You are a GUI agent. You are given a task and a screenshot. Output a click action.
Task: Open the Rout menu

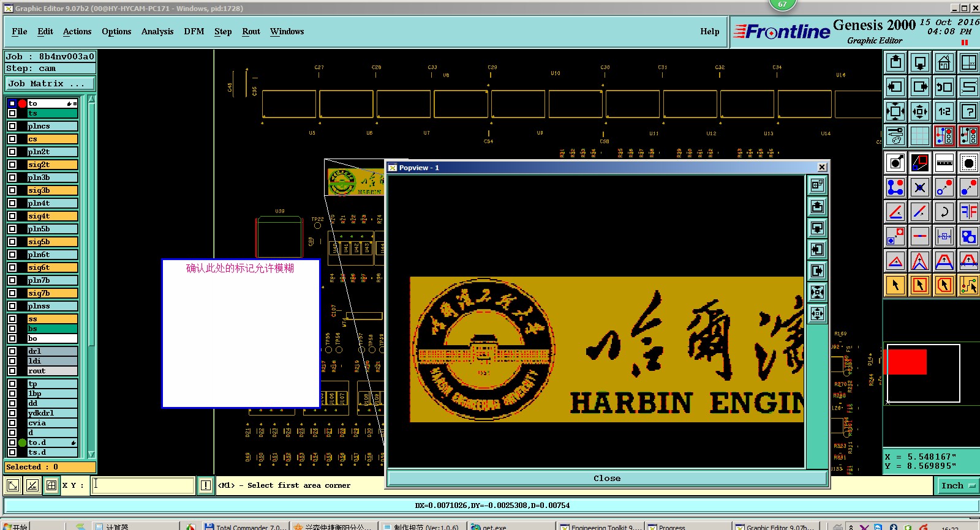[251, 32]
